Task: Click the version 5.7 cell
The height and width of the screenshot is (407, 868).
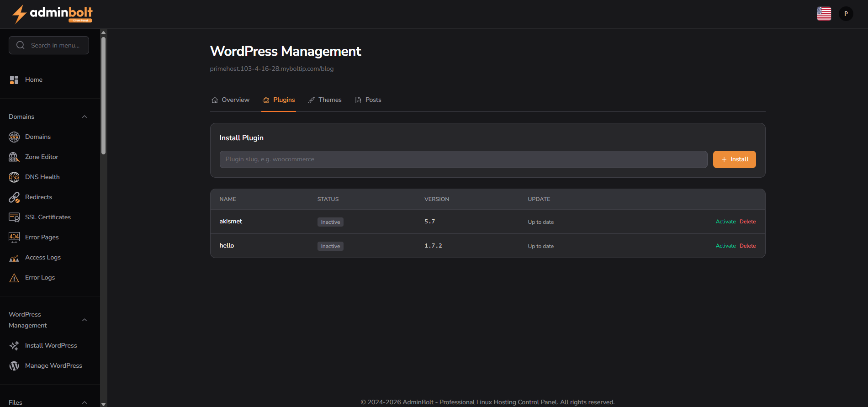Action: 429,222
